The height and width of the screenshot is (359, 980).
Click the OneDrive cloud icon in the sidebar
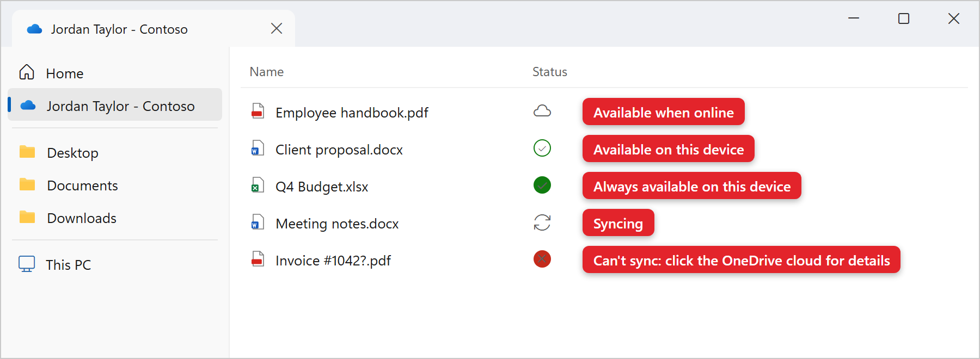[x=28, y=105]
